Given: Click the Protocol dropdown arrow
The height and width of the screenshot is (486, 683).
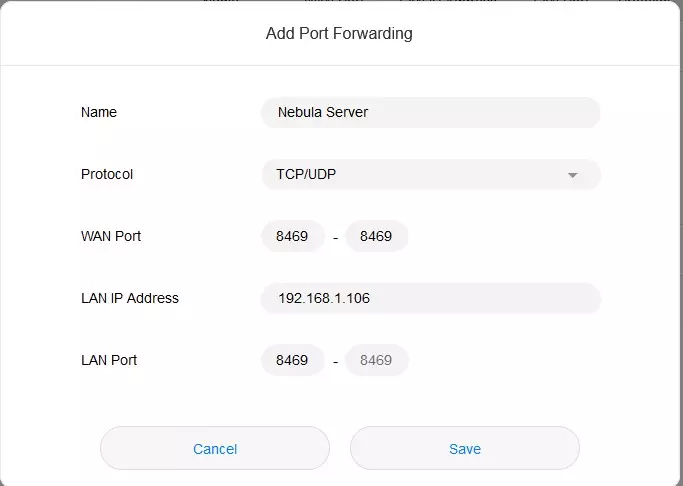Looking at the screenshot, I should (573, 175).
